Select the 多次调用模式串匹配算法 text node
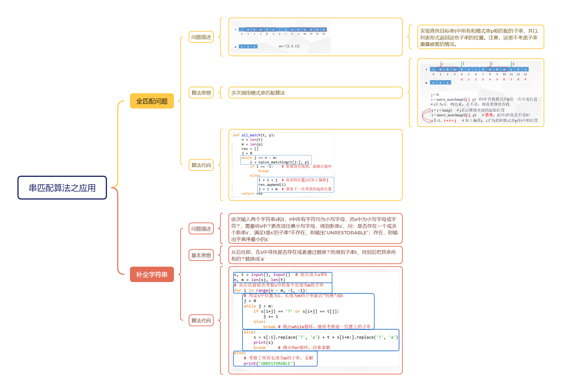Image resolution: width=562 pixels, height=392 pixels. pos(315,92)
